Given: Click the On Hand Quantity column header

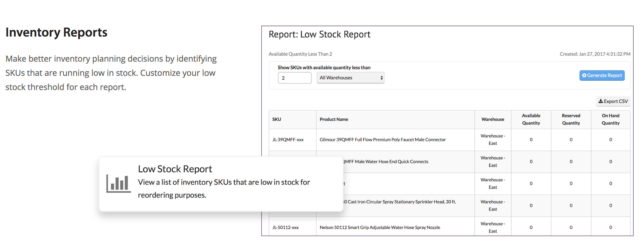Looking at the screenshot, I should (x=610, y=119).
